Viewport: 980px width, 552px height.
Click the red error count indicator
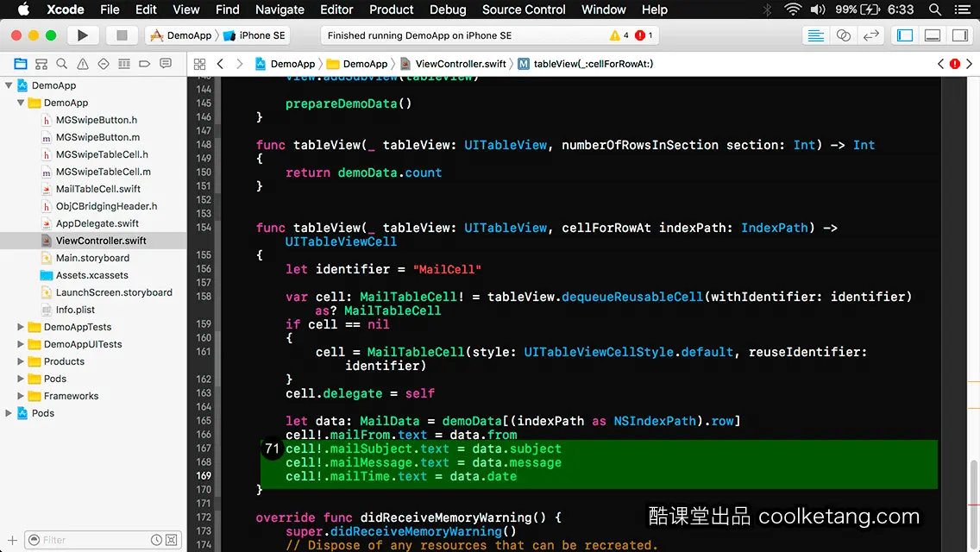[x=644, y=35]
